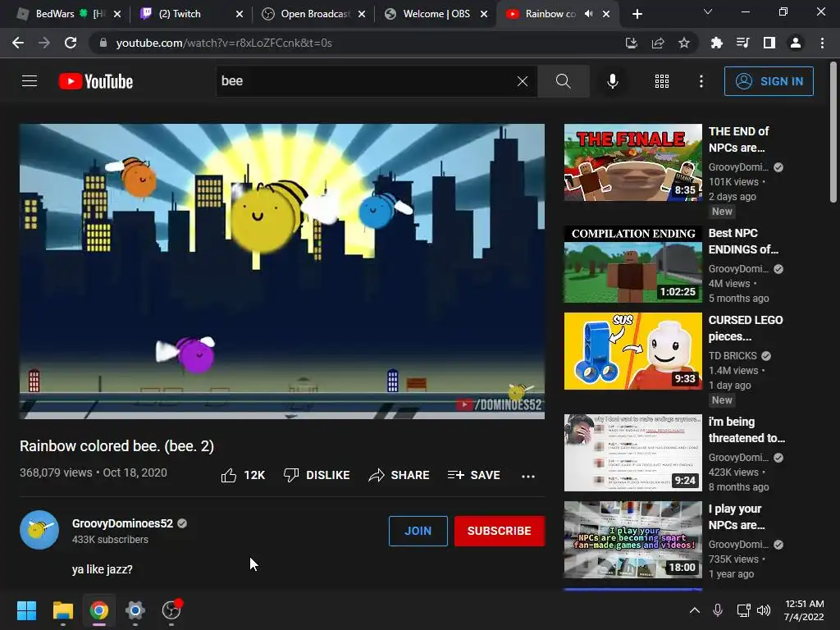Click the search magnifier button
This screenshot has height=630, width=840.
[x=563, y=81]
